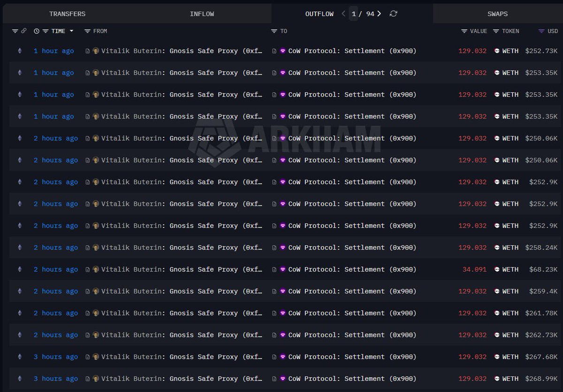The width and height of the screenshot is (563, 392).
Task: Click Ethereum icon in the $252.73K row
Action: (x=20, y=51)
